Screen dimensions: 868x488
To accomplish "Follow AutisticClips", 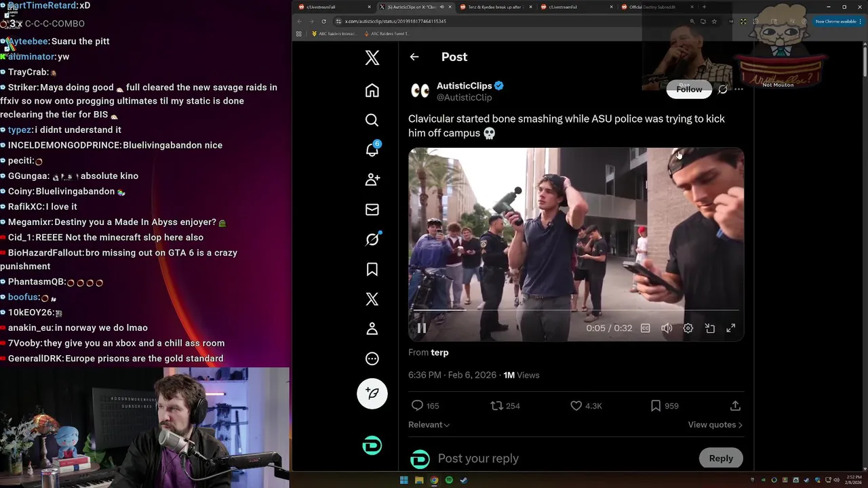I will click(x=689, y=89).
